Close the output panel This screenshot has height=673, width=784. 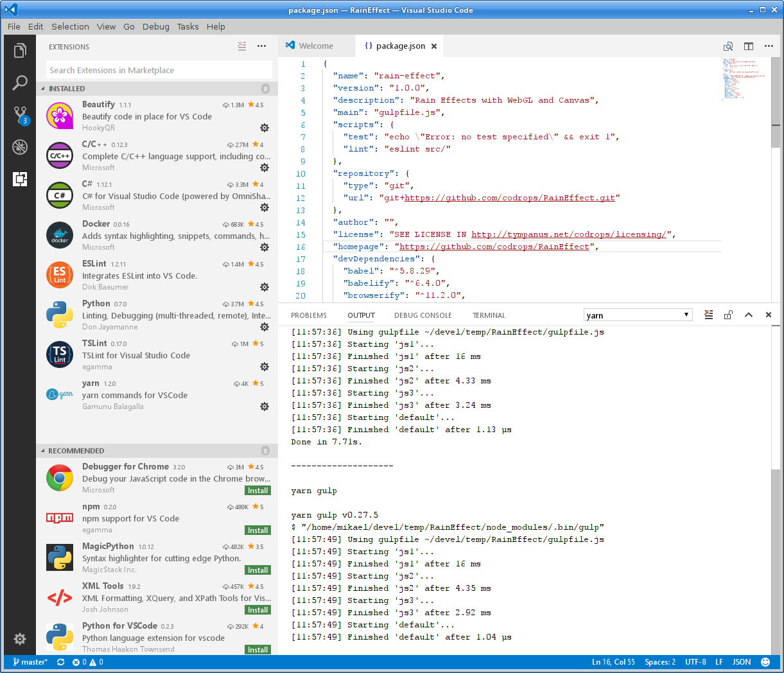769,315
